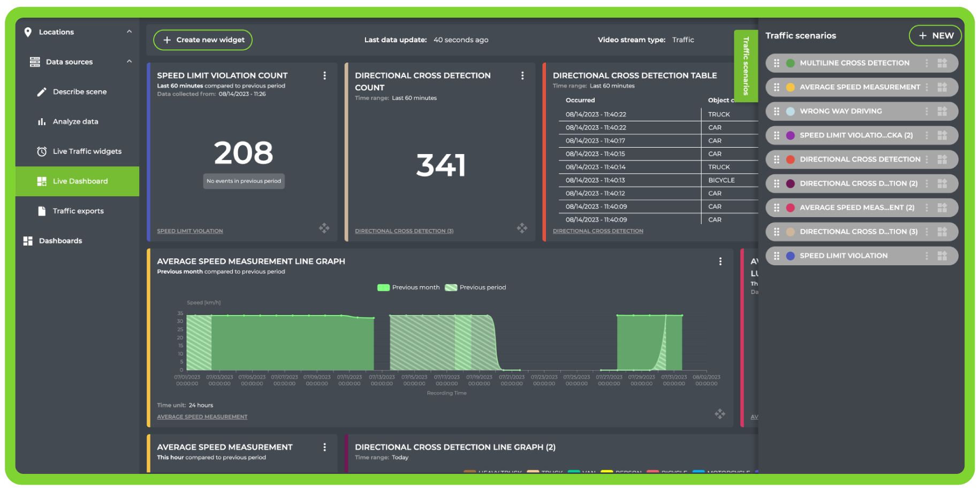Click the move cross on Speed Limit Violation widget
Viewport: 980px width, 491px height.
point(324,228)
